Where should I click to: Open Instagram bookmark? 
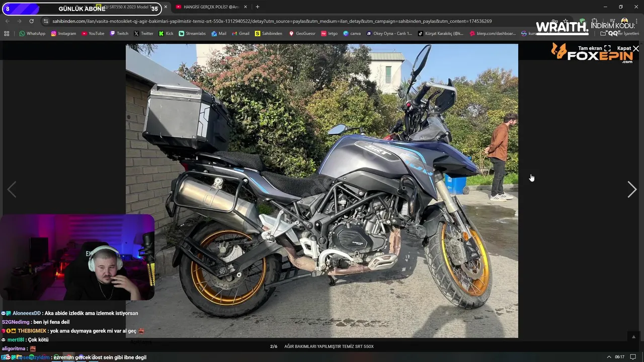63,33
